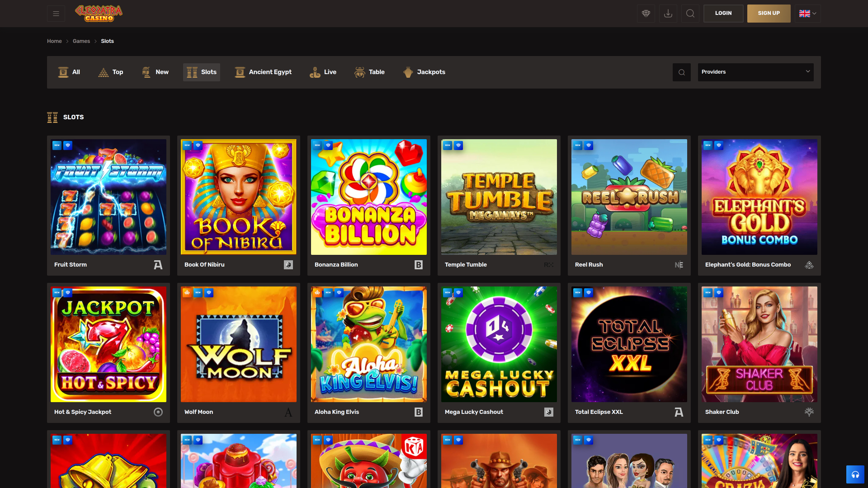868x488 pixels.
Task: Switch to the Ancient Egypt category
Action: [x=263, y=72]
